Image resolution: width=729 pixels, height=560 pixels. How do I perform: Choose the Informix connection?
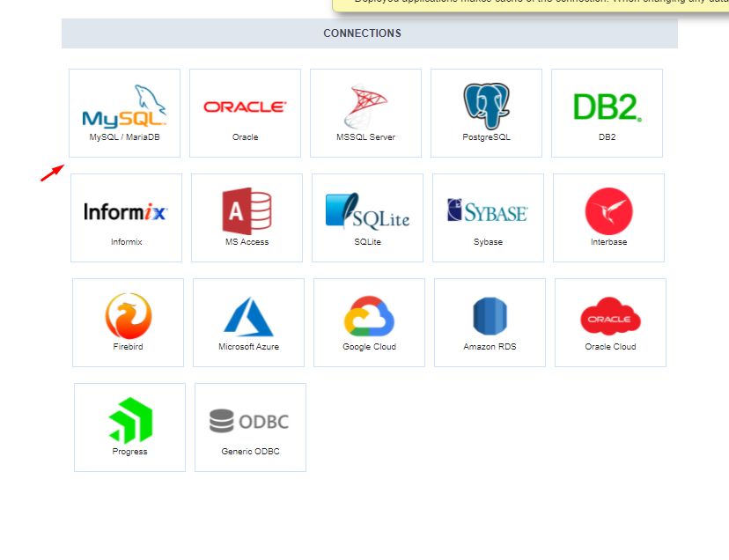pyautogui.click(x=127, y=217)
